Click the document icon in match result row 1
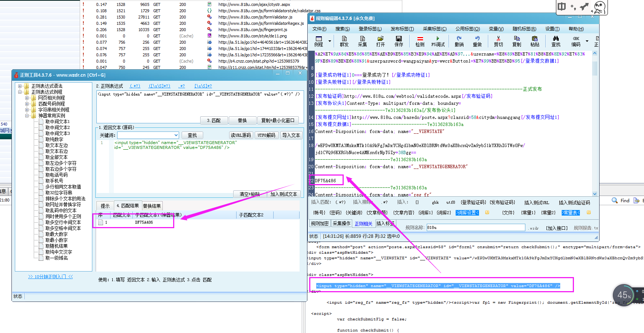This screenshot has height=333, width=644. (100, 222)
